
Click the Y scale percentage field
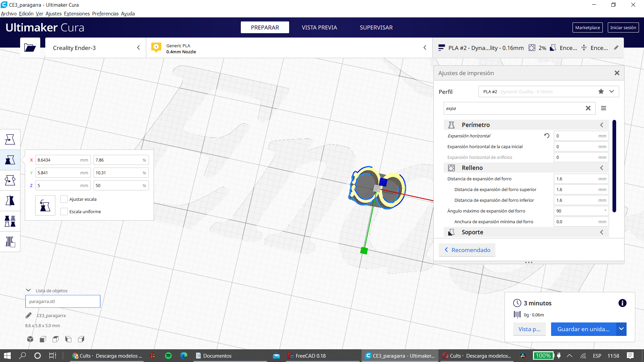pos(121,173)
